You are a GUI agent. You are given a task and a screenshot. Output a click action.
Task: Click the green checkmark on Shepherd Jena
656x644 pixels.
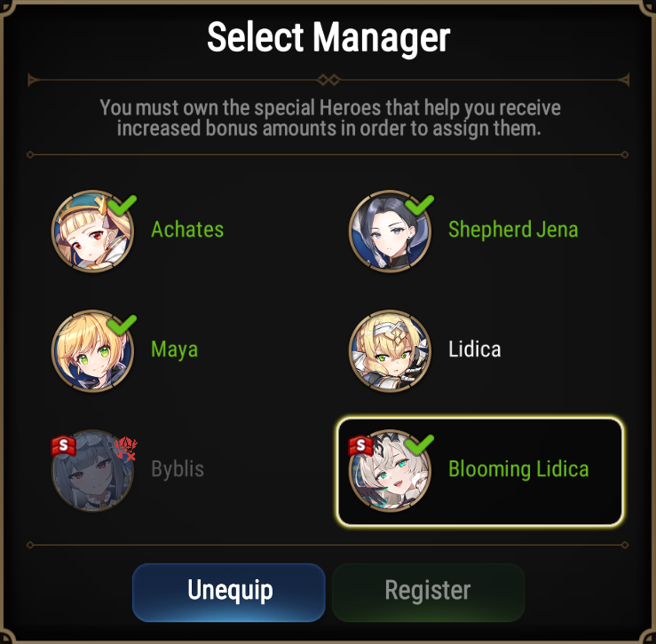click(x=419, y=205)
